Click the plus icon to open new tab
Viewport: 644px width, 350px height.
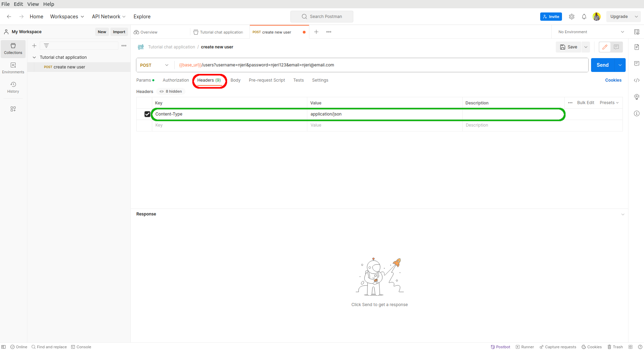(316, 32)
